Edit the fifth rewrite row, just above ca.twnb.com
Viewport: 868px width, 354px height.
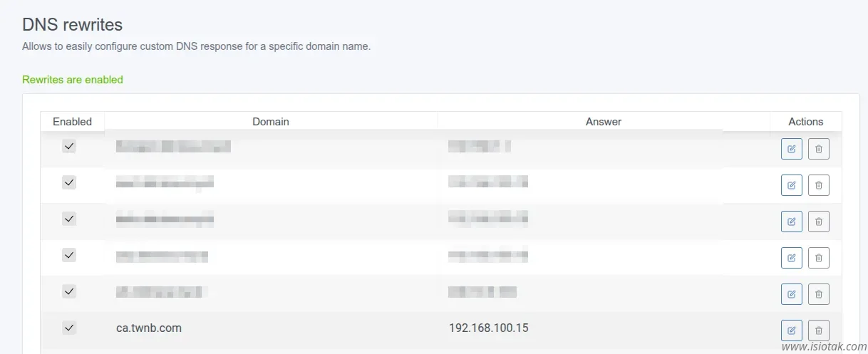(x=792, y=294)
